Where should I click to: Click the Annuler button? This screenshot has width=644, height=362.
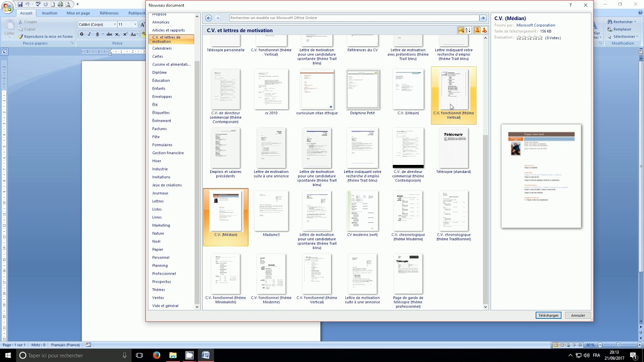578,315
